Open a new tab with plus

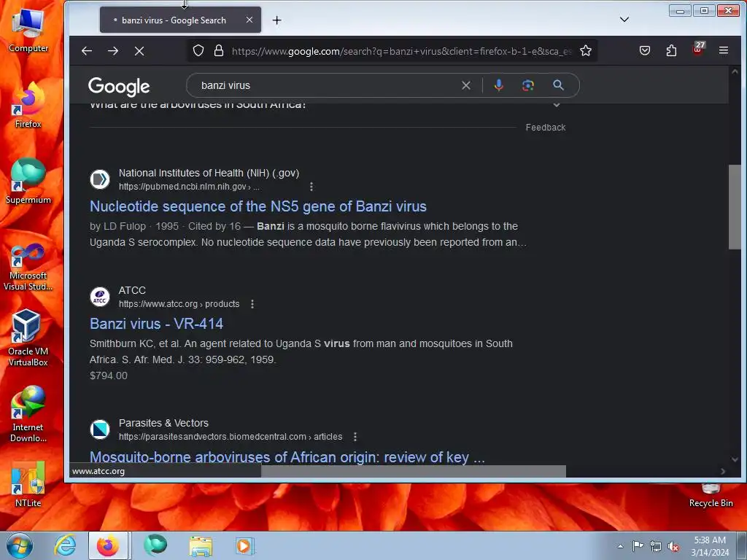tap(276, 20)
